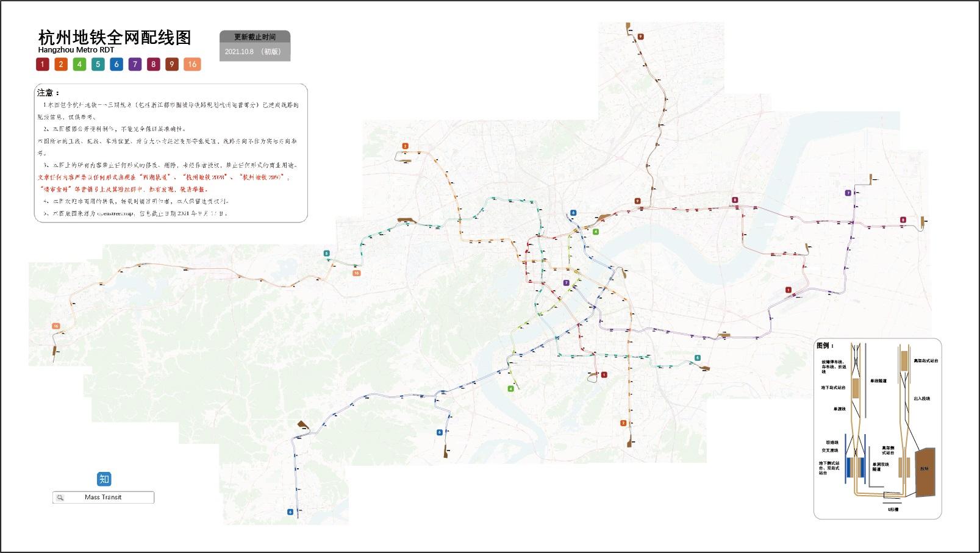The width and height of the screenshot is (980, 553).
Task: Click the Line 6 badge at the southwestern terminus
Action: [290, 512]
